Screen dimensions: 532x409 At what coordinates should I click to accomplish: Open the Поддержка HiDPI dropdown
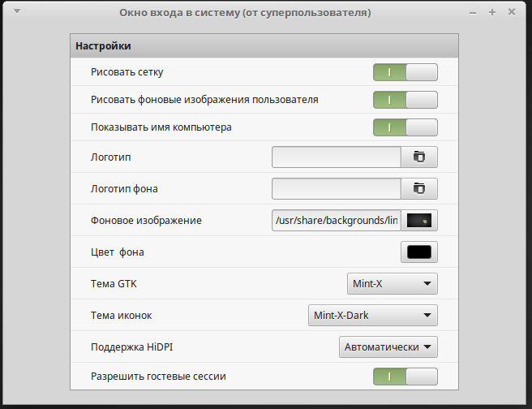tap(388, 347)
